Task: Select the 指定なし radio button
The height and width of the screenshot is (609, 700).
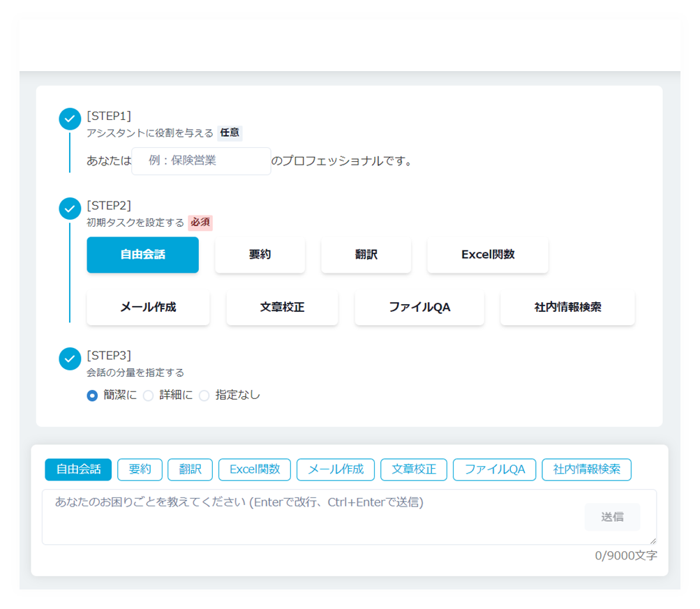Action: 204,396
